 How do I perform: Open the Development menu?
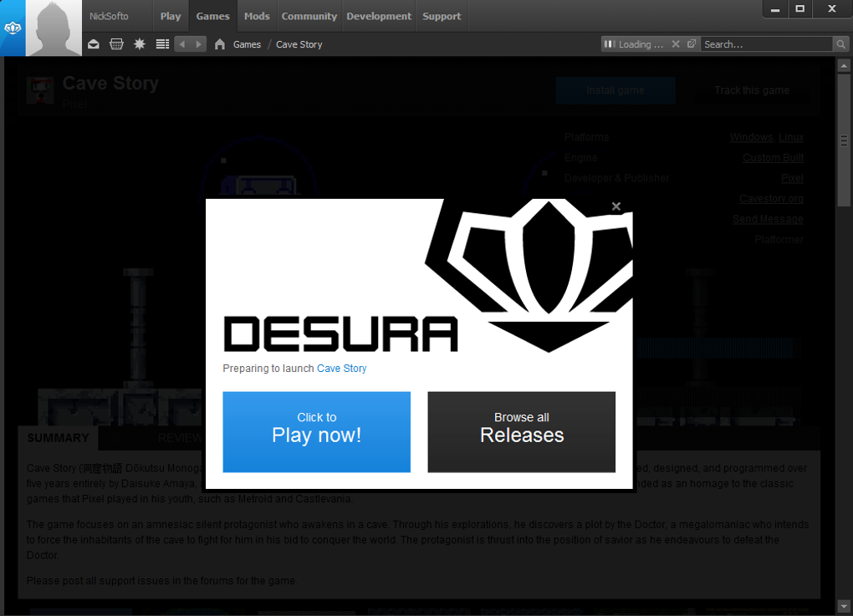[x=379, y=17]
